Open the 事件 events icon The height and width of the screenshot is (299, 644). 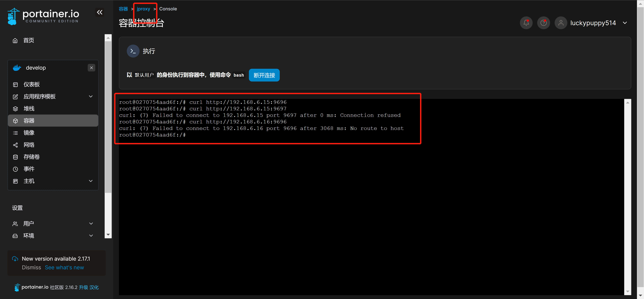point(15,169)
